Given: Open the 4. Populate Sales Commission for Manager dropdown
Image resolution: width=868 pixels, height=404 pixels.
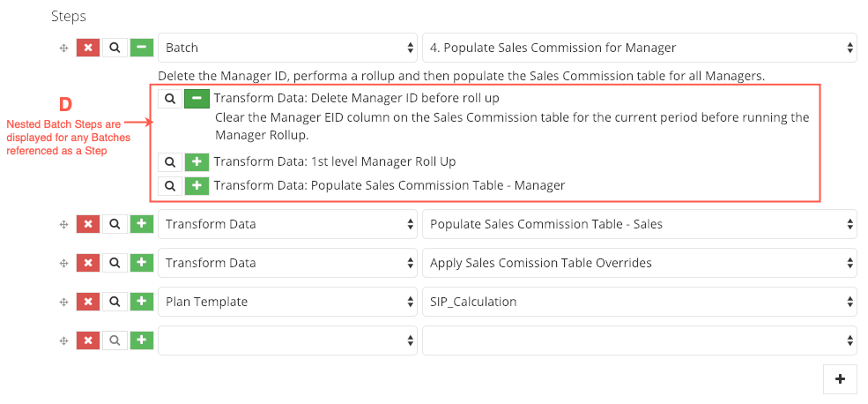Looking at the screenshot, I should click(640, 48).
